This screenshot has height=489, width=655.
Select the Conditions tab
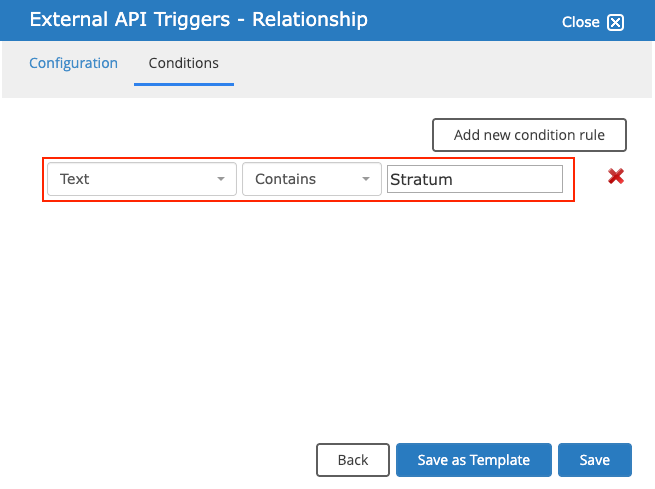tap(183, 63)
